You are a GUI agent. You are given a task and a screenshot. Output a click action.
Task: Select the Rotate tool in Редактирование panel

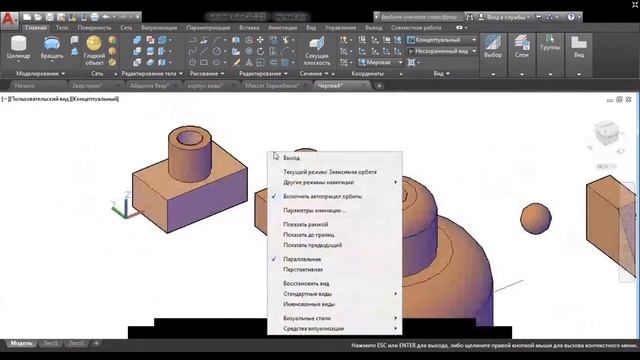[260, 51]
